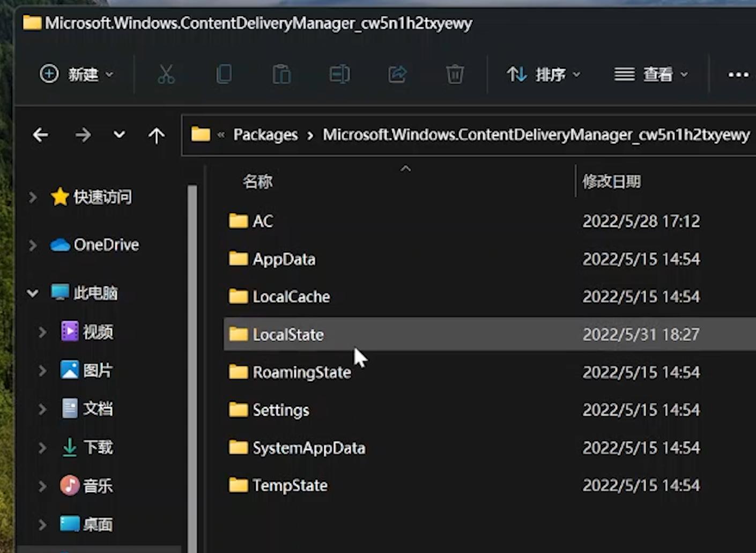Open the 排序 (Sort) dropdown menu
Screen dimensions: 756x553
pos(544,74)
